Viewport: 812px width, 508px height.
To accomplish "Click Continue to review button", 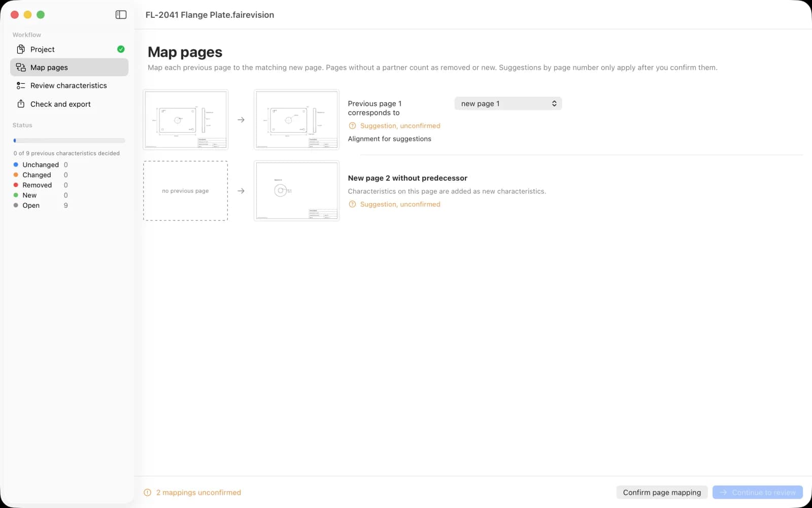I will (x=758, y=492).
